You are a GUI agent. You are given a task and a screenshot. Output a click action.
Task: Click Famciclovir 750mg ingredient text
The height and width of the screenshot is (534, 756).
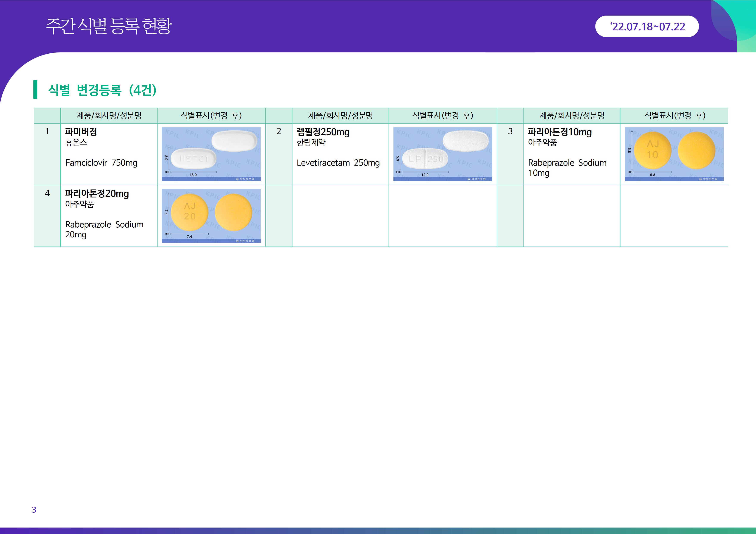pos(101,163)
